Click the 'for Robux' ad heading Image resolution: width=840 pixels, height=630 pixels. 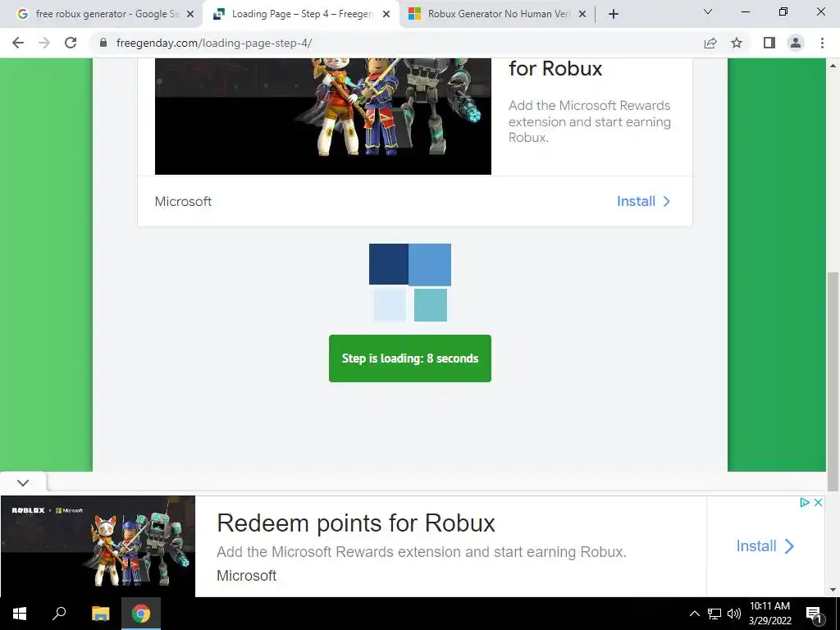[x=555, y=69]
